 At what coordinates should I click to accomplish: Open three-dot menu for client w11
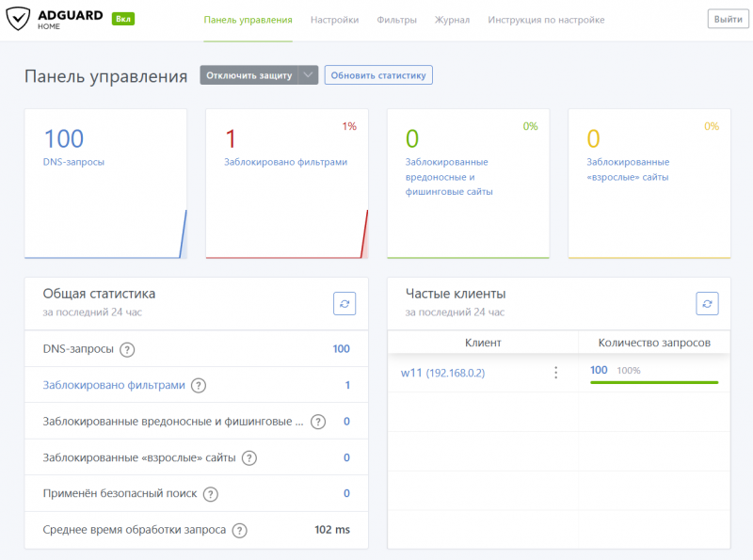[555, 373]
